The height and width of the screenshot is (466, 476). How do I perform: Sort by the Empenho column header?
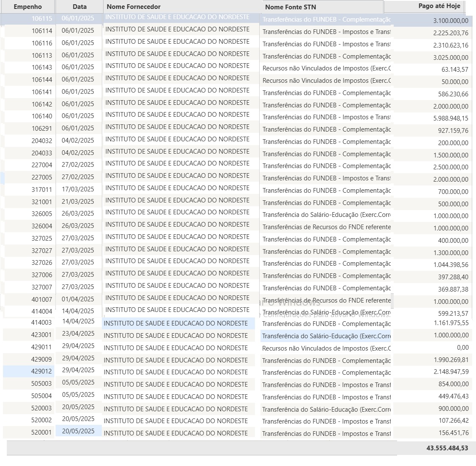click(28, 7)
